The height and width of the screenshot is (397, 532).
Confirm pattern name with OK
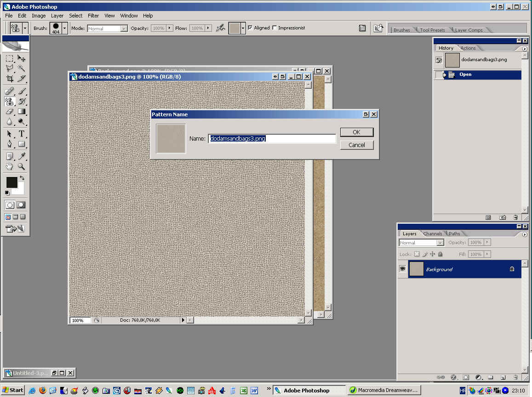coord(356,132)
